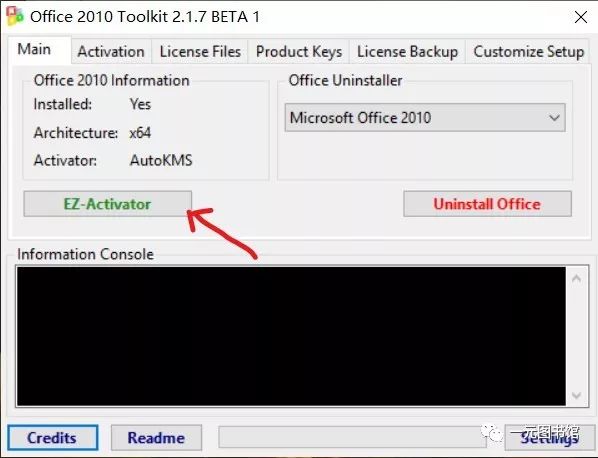Select the 'x64' architecture value
This screenshot has height=458, width=598.
click(140, 133)
